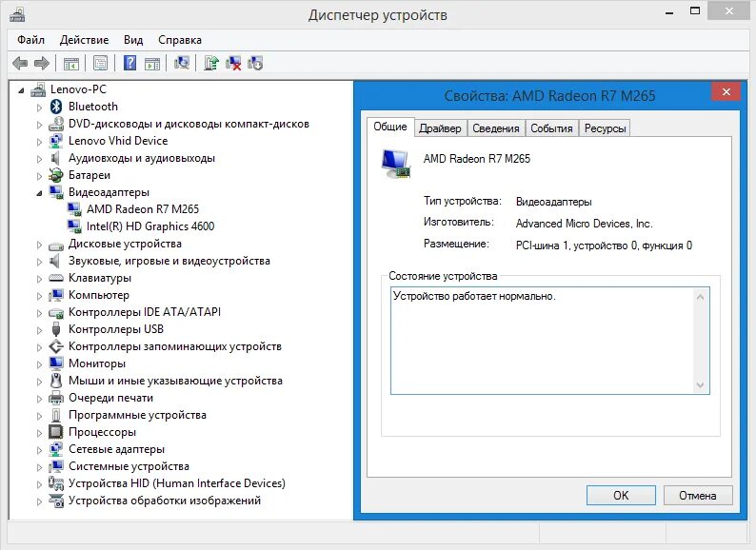The width and height of the screenshot is (756, 550).
Task: Click the PCI-шина 1 location text
Action: click(604, 246)
